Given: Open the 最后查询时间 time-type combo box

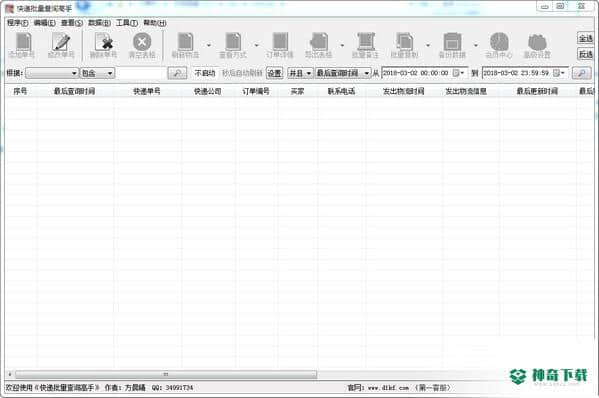Looking at the screenshot, I should [x=343, y=73].
